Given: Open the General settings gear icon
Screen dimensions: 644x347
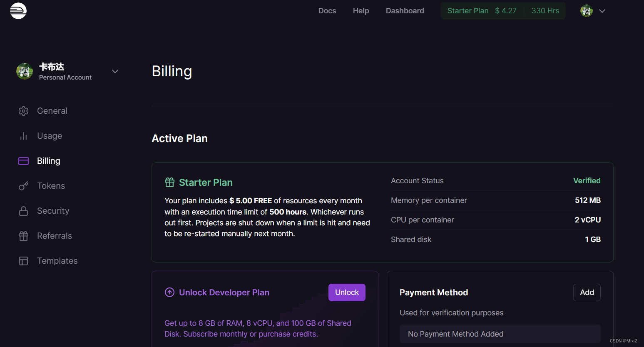Looking at the screenshot, I should coord(23,111).
